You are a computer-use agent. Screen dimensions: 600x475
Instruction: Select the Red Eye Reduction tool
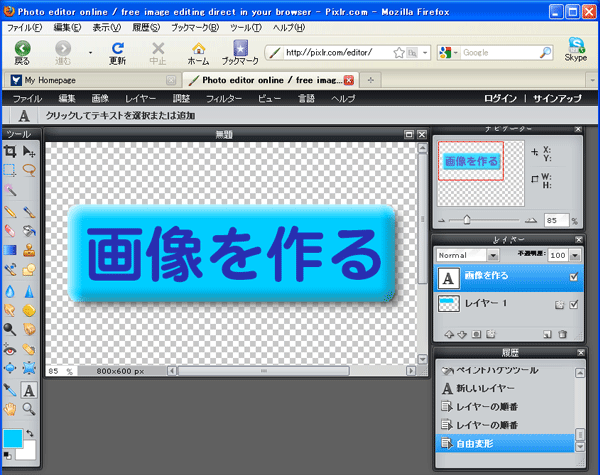[10, 349]
